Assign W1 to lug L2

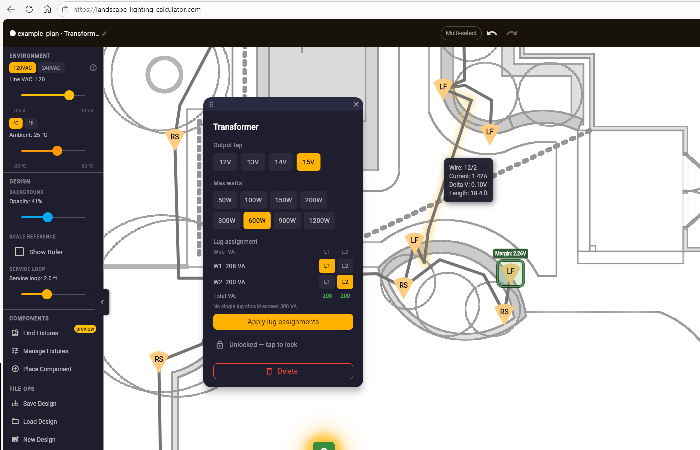(x=345, y=266)
